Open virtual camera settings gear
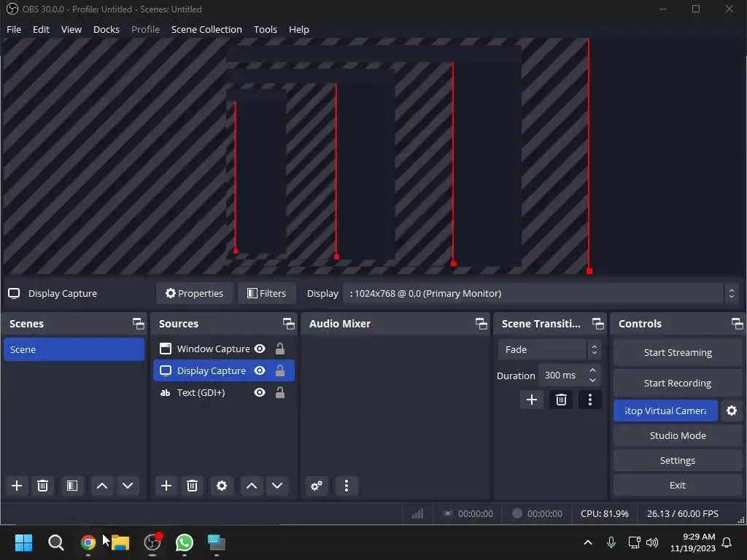The height and width of the screenshot is (560, 747). (x=732, y=411)
